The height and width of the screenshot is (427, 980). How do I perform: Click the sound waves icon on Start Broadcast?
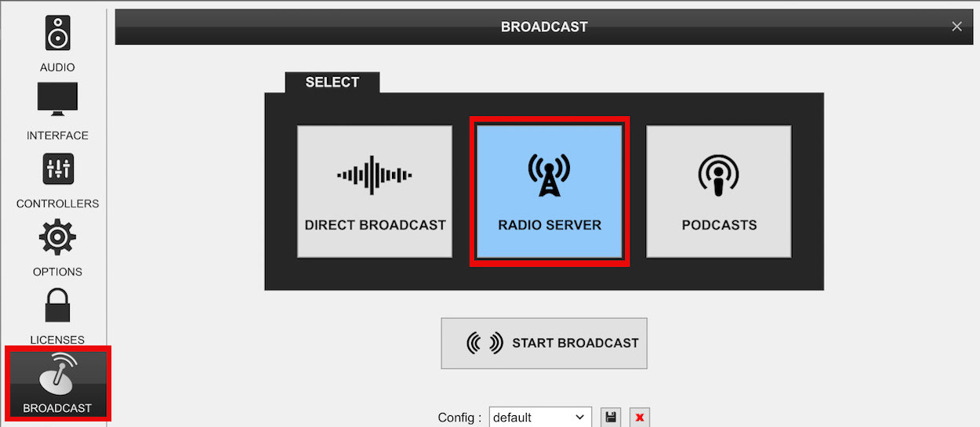[x=485, y=343]
